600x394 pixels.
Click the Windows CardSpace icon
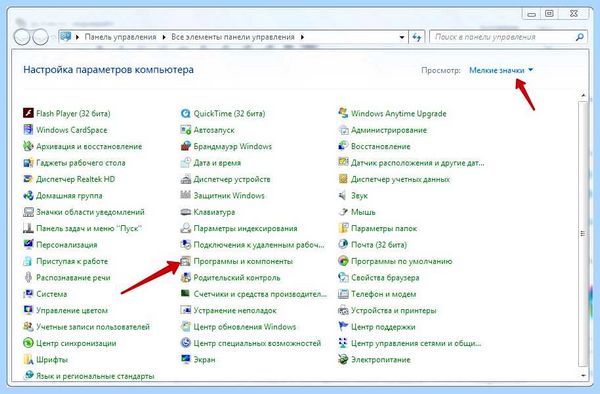point(28,130)
